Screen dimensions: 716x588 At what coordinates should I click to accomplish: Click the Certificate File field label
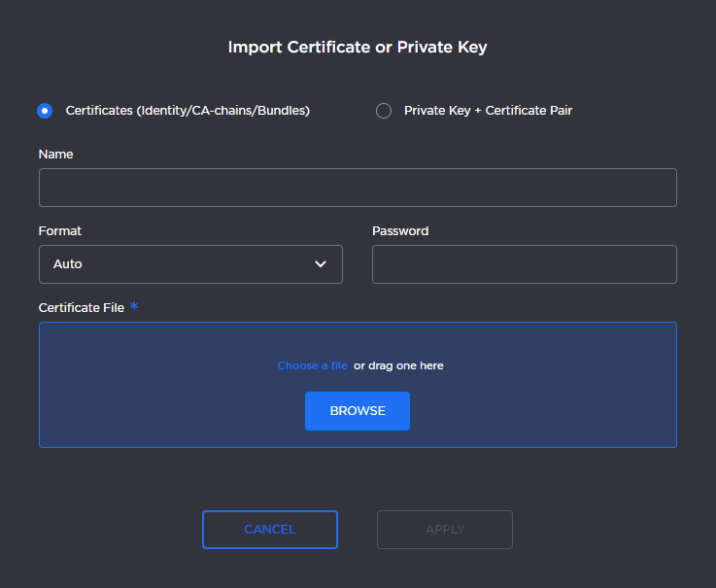(x=82, y=308)
